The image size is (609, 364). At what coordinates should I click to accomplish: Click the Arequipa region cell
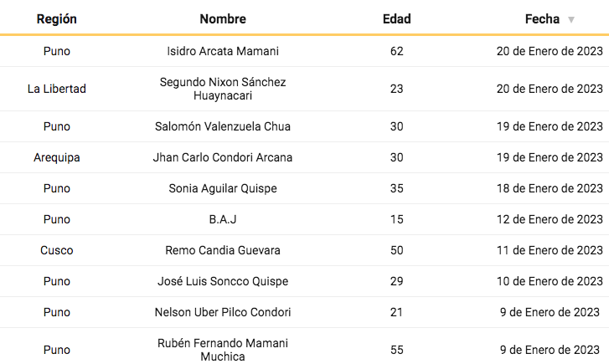[x=57, y=157]
